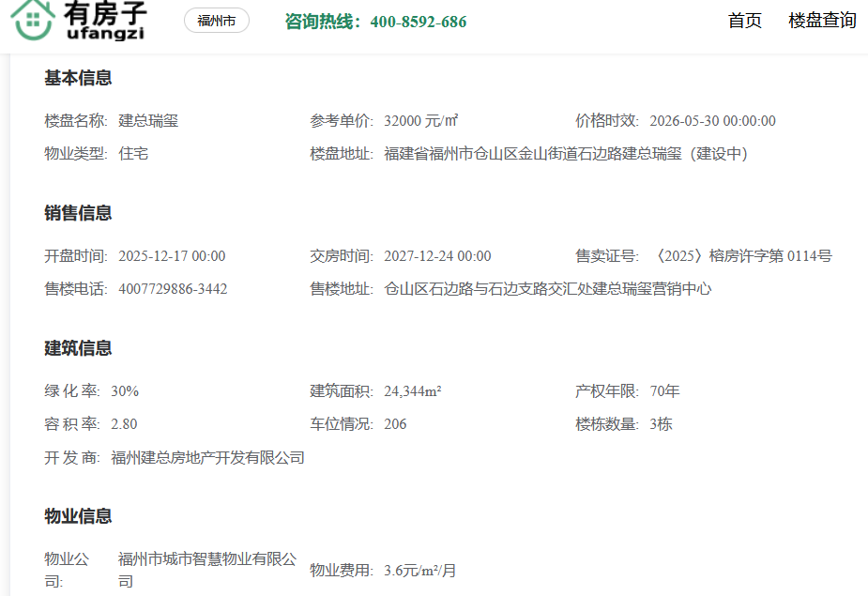Viewport: 868px width, 596px height.
Task: Open the 福州市 city selector
Action: [x=217, y=21]
